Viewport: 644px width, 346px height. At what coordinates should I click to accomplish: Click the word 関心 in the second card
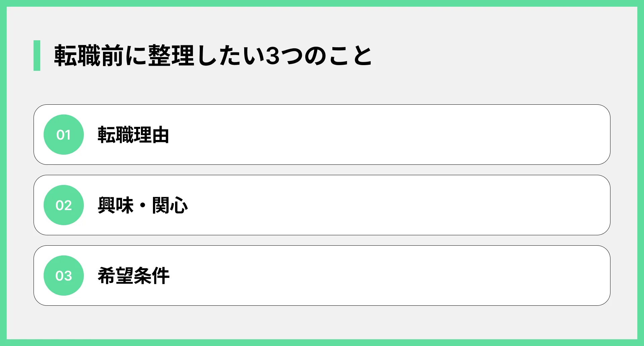pyautogui.click(x=170, y=205)
